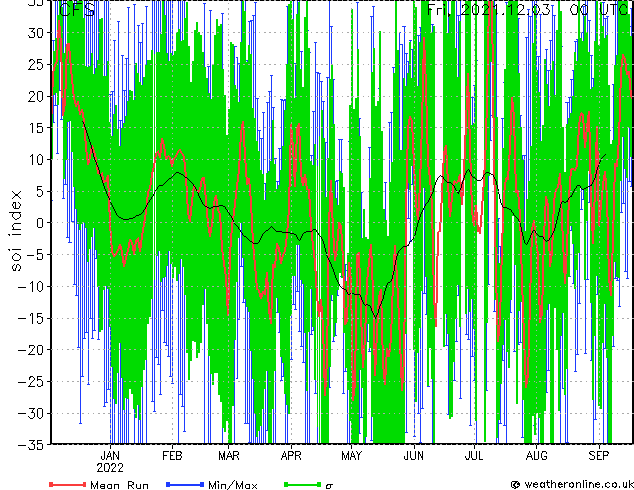Click the blue Min/Max legend line
This screenshot has height=490, width=634.
185,484
